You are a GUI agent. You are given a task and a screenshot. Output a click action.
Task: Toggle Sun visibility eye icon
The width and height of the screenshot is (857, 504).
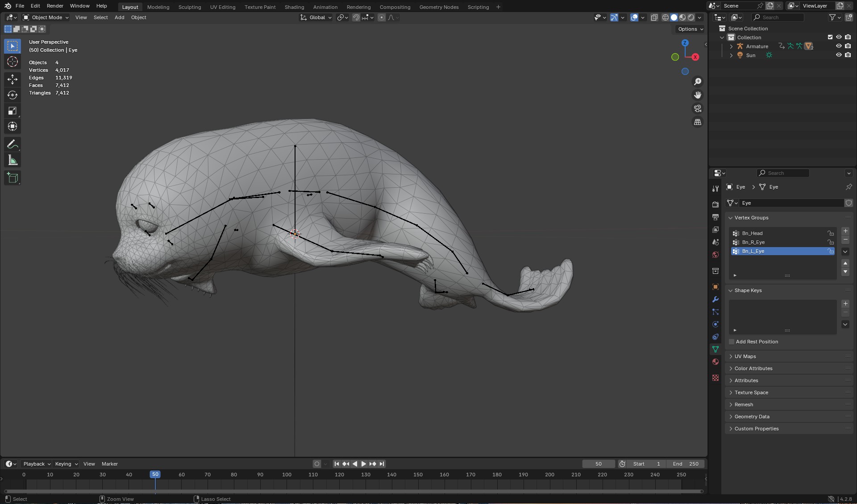point(839,55)
